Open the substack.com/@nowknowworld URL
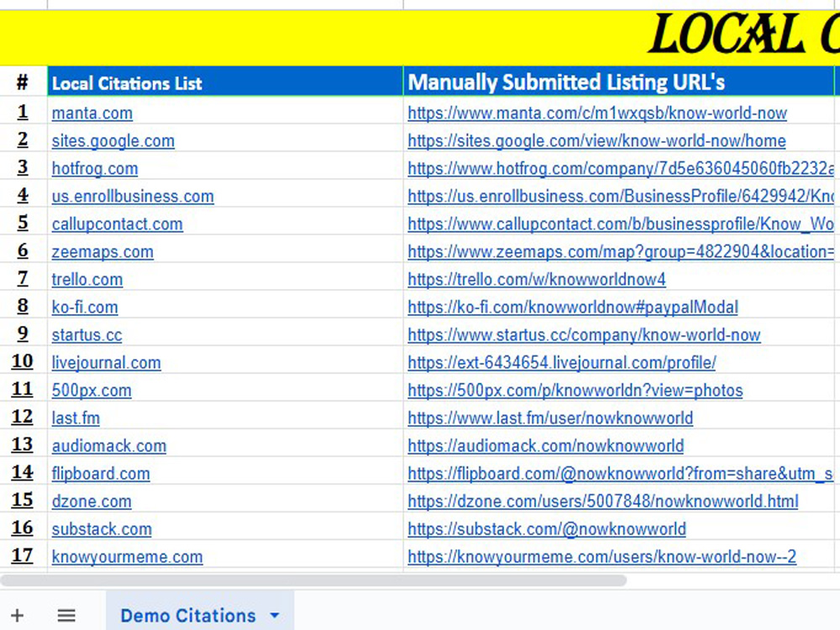This screenshot has width=840, height=630. 547,529
